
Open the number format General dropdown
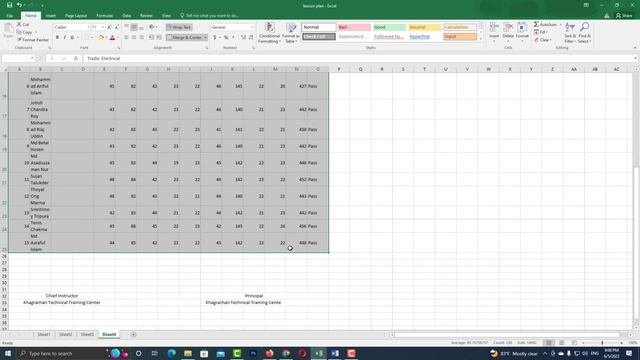251,27
